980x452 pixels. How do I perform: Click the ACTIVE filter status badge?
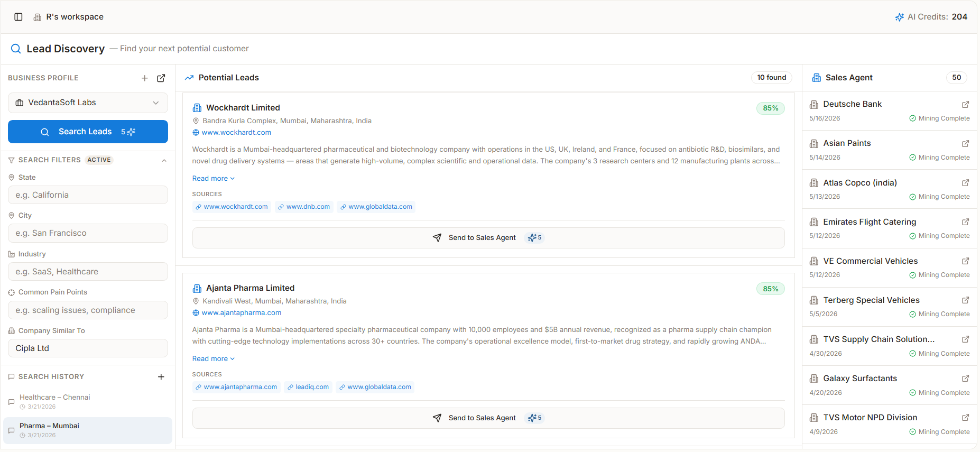click(x=99, y=160)
